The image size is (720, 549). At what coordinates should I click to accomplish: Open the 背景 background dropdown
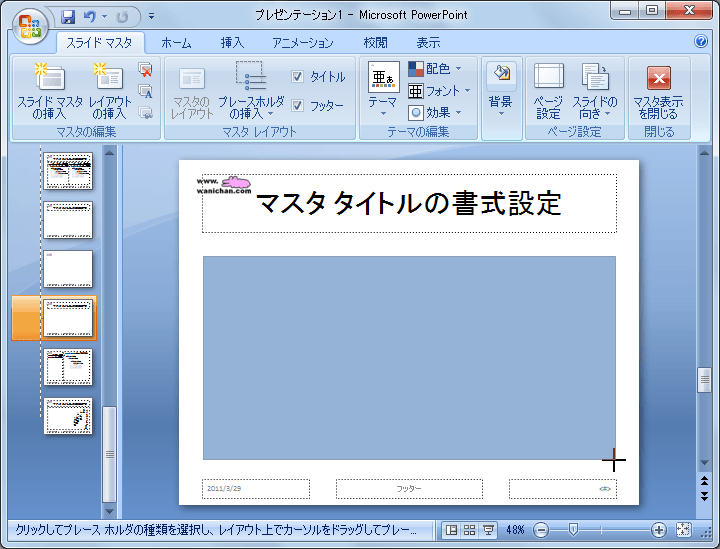[501, 90]
